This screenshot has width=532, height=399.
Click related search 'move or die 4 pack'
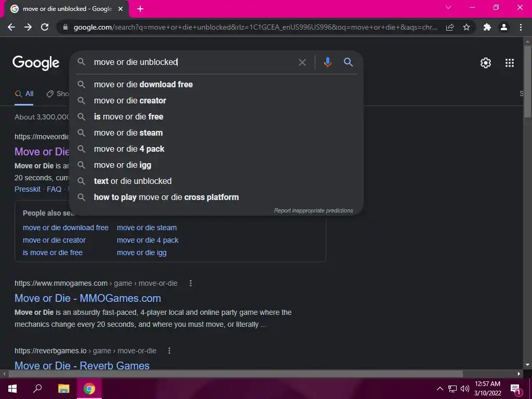click(x=148, y=240)
